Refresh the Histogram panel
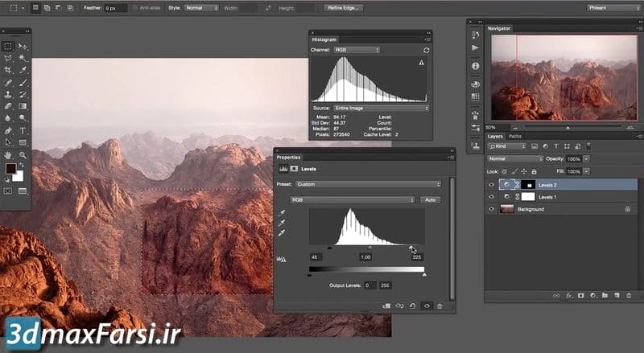The image size is (644, 353). 427,50
